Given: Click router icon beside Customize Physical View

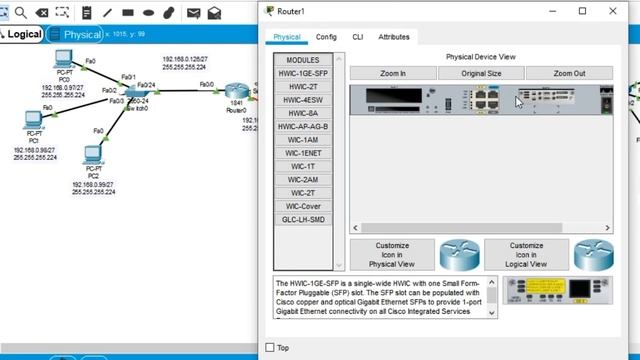Looking at the screenshot, I should pos(460,255).
